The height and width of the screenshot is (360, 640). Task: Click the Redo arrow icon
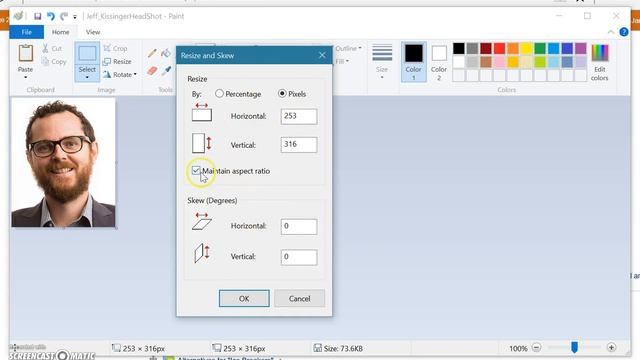tap(64, 16)
